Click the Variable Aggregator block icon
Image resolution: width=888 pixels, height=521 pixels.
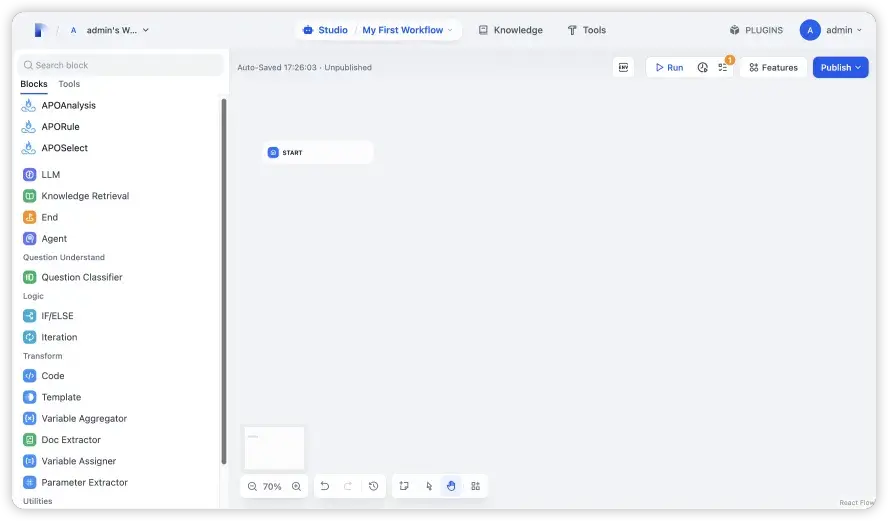[x=29, y=418]
